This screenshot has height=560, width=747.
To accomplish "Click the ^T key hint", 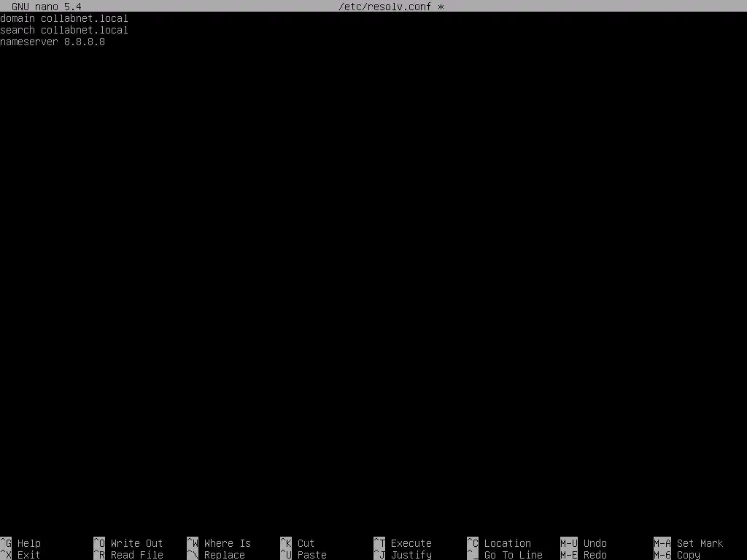I will (x=379, y=543).
